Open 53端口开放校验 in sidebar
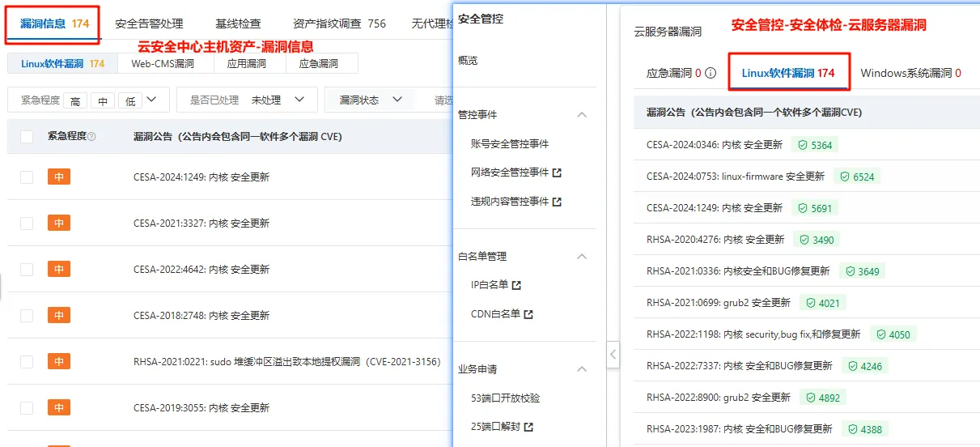The height and width of the screenshot is (447, 980). click(x=505, y=398)
